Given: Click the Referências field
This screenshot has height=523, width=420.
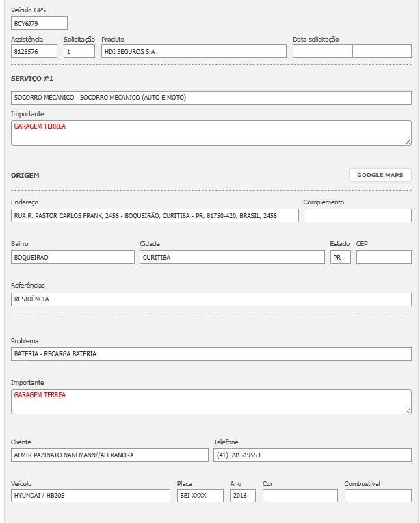Looking at the screenshot, I should (x=211, y=299).
